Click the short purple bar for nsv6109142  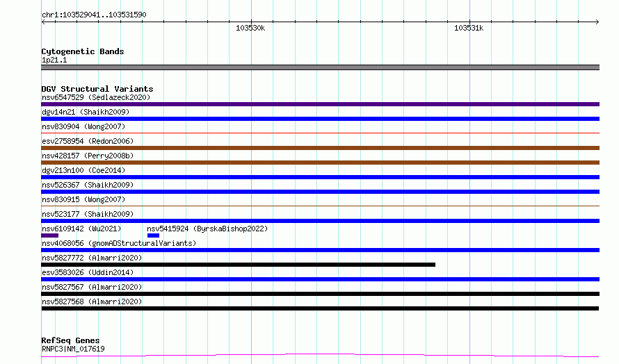pyautogui.click(x=50, y=235)
